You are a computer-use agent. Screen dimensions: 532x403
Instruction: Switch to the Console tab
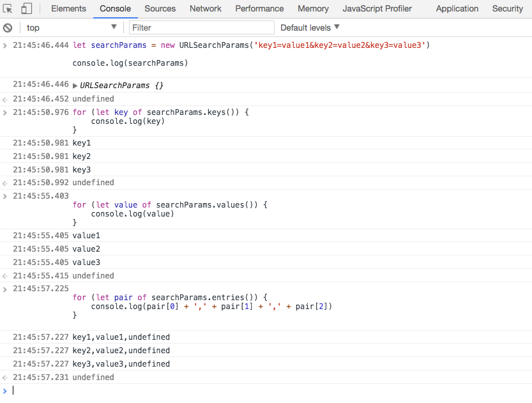coord(116,8)
